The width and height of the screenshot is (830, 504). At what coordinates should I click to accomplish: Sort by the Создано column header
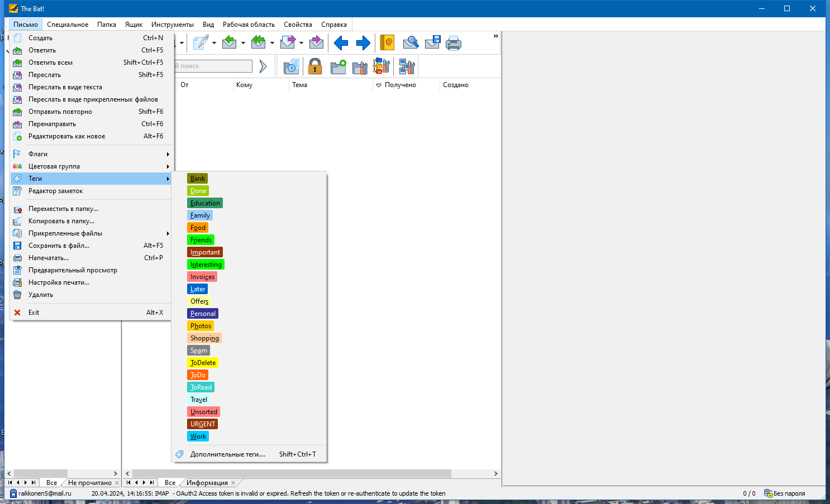coord(470,85)
